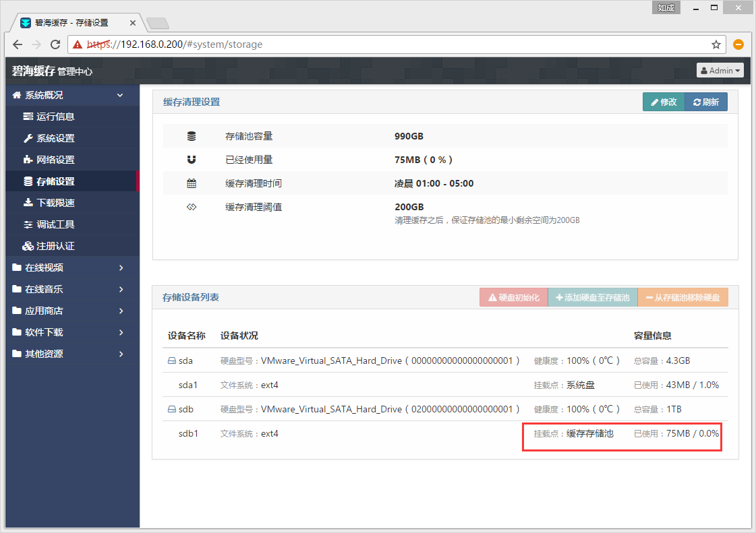Bookmark page with star icon

point(716,44)
